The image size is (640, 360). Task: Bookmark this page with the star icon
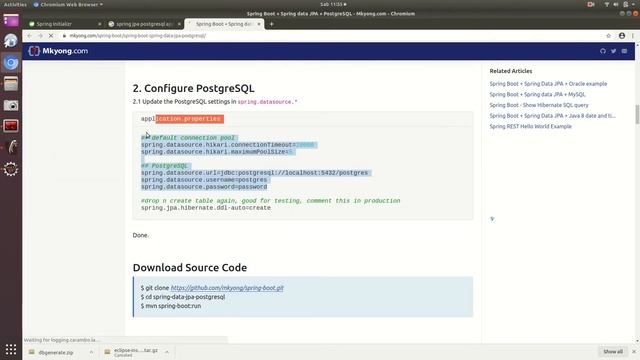click(x=609, y=36)
